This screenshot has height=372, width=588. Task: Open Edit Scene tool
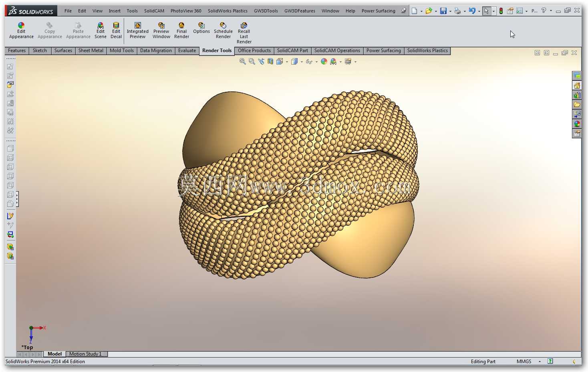pos(101,30)
